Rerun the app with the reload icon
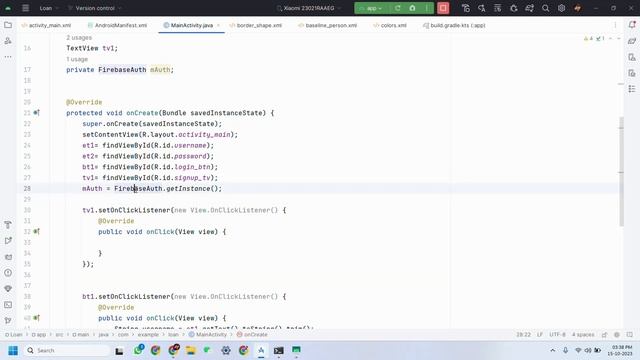Image resolution: width=640 pixels, height=360 pixels. (397, 8)
